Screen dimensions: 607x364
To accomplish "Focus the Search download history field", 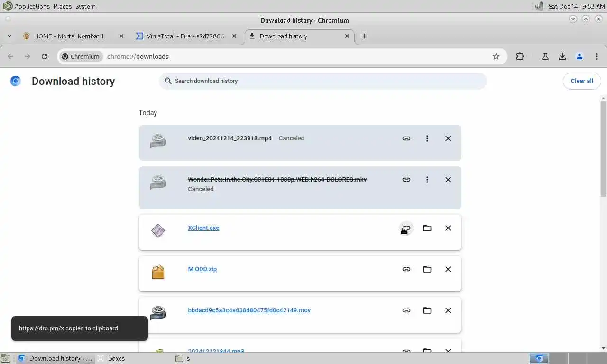I will 322,81.
